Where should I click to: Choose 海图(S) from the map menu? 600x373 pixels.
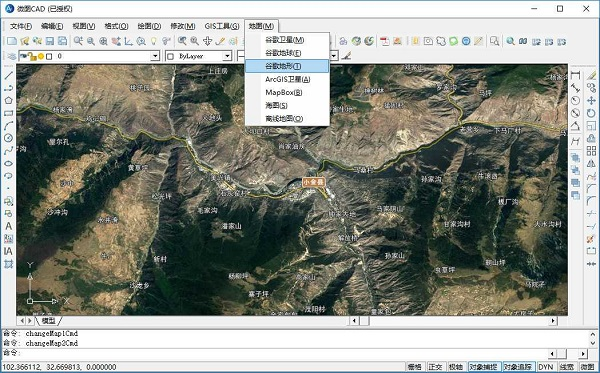(x=287, y=105)
